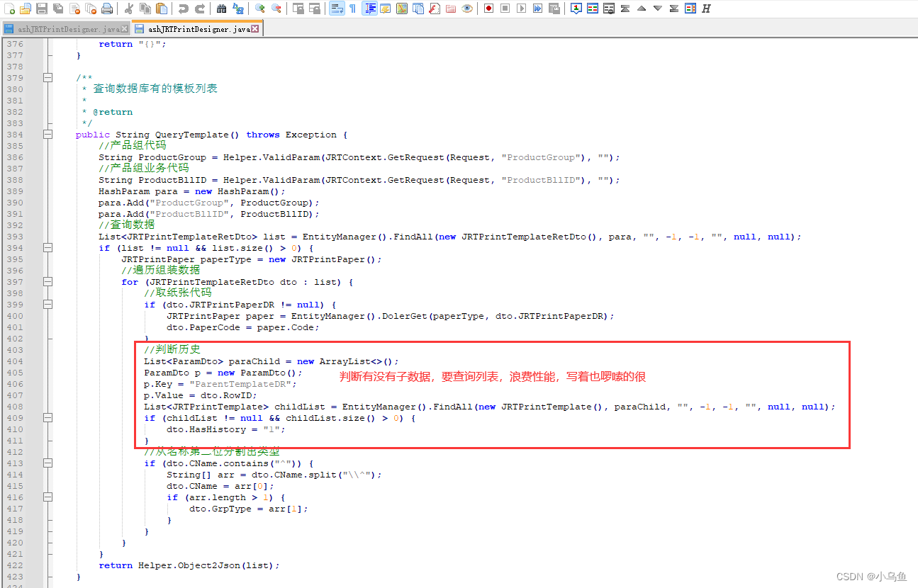918x588 pixels.
Task: Save all open files
Action: pyautogui.click(x=57, y=9)
